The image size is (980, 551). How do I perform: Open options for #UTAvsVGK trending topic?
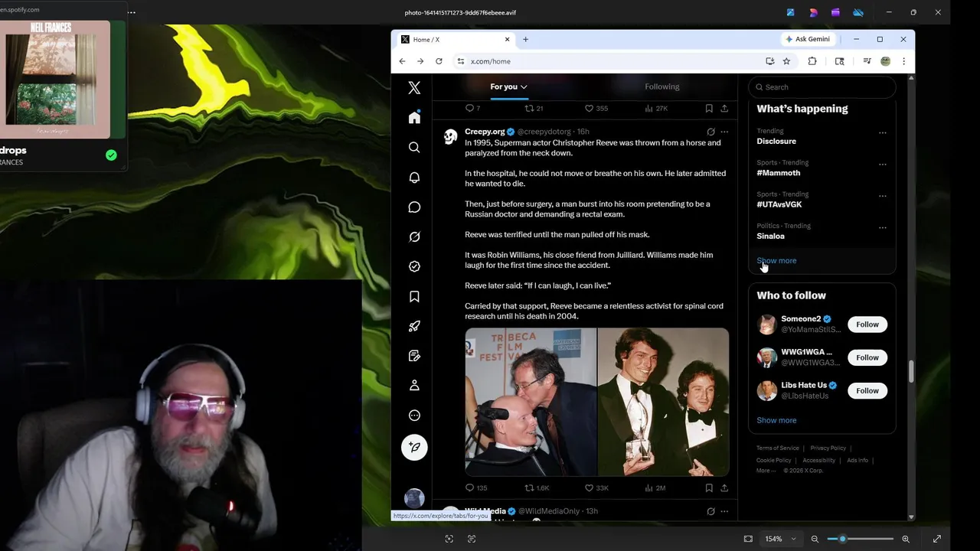coord(883,196)
